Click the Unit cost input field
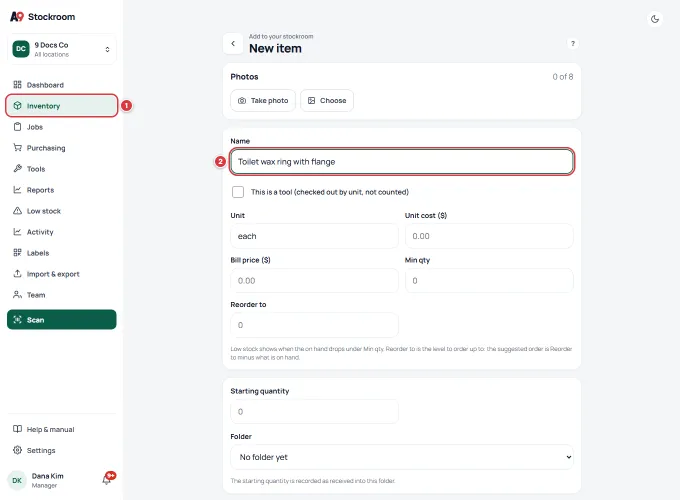The width and height of the screenshot is (680, 500). click(x=489, y=236)
